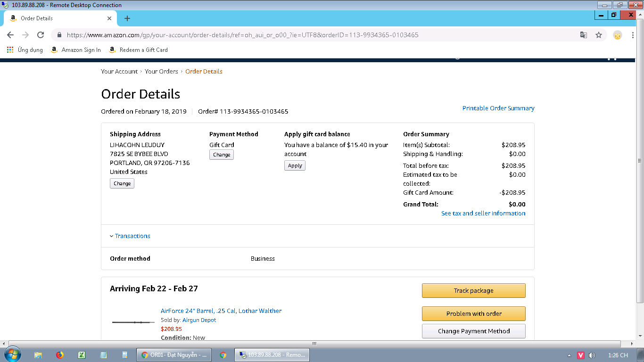Click the address bar URL field
The height and width of the screenshot is (362, 644).
[283, 35]
